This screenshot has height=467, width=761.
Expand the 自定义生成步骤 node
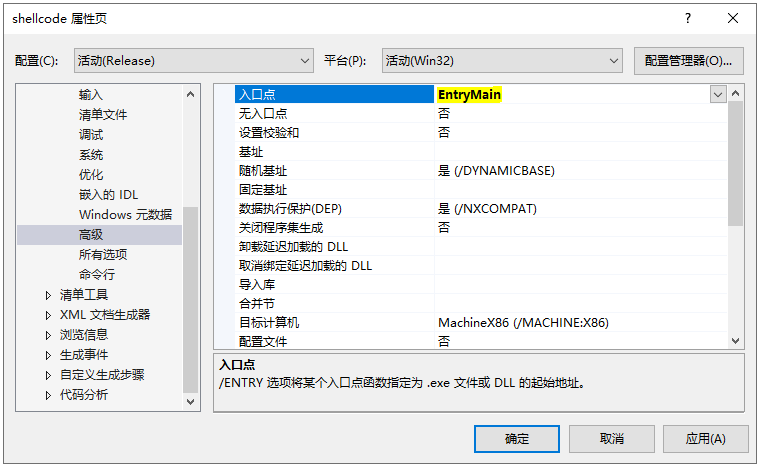tap(48, 375)
